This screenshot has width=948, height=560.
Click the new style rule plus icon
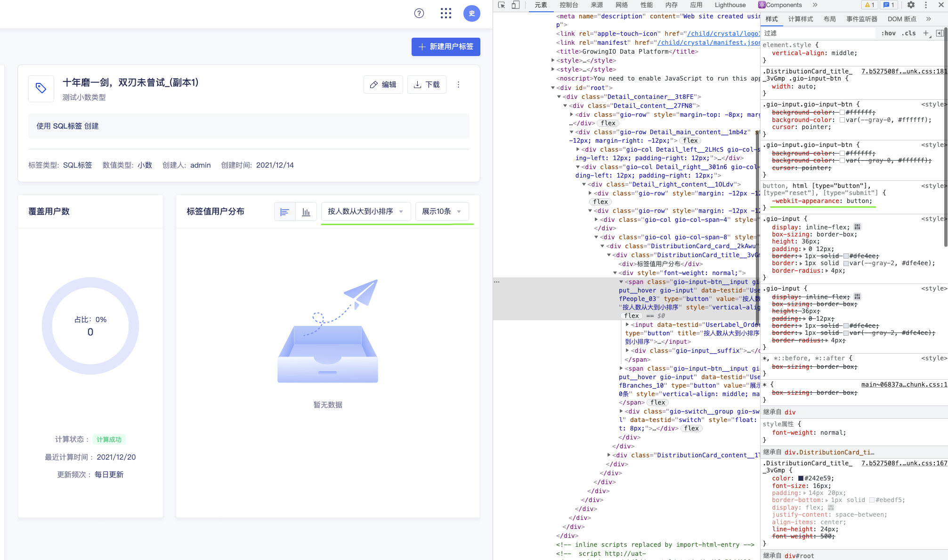(926, 33)
